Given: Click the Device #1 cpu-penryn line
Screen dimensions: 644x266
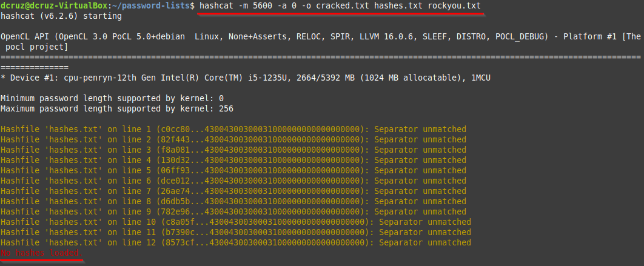Looking at the screenshot, I should click(246, 78).
